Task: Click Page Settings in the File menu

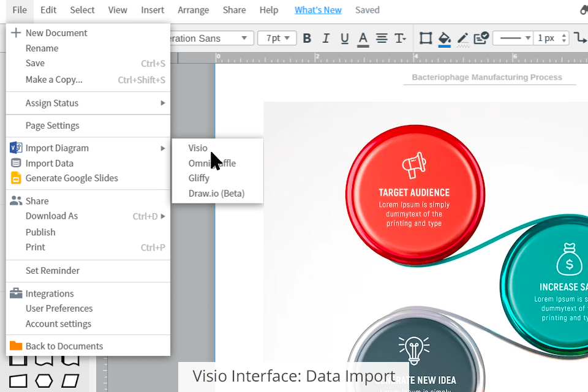Action: tap(53, 126)
